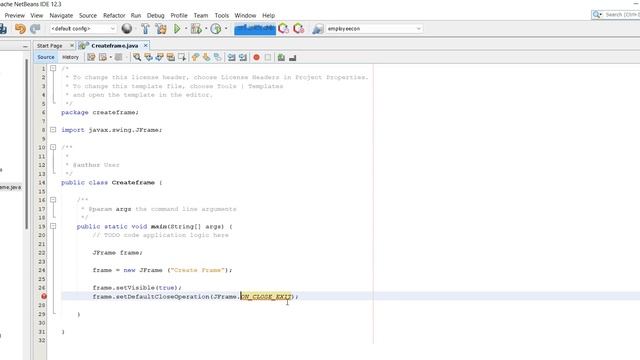Click the Undo toolbar icon
The width and height of the screenshot is (640, 360).
[20, 29]
